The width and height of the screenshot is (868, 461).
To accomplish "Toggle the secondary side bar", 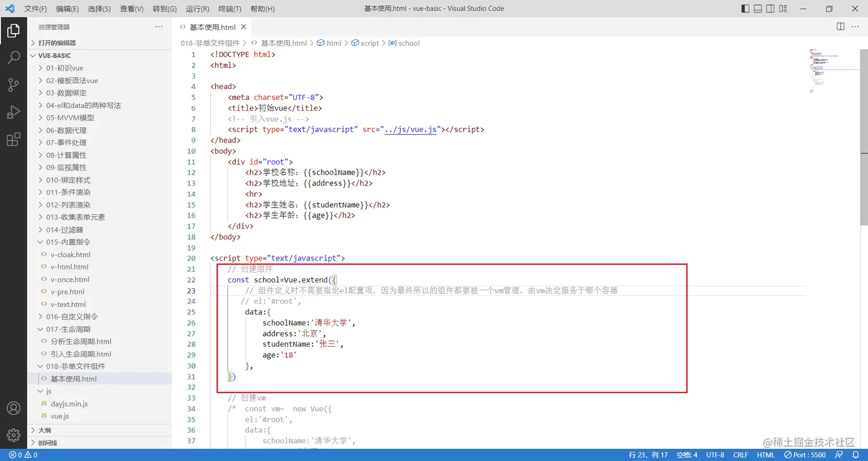I will pyautogui.click(x=770, y=9).
